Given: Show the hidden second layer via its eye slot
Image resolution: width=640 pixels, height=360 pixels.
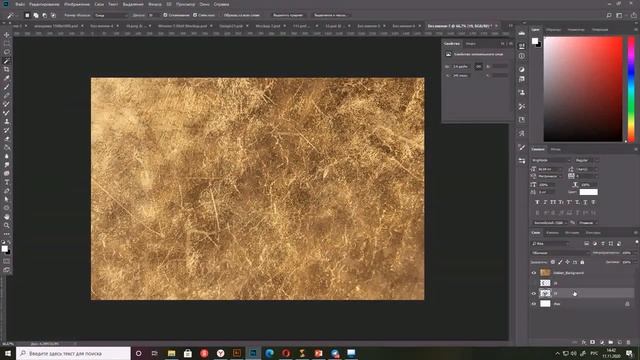Looking at the screenshot, I should (534, 283).
